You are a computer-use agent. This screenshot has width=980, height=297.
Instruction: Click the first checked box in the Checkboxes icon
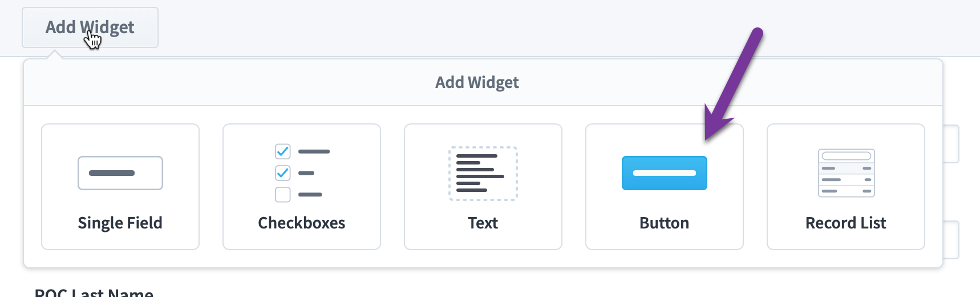coord(283,151)
